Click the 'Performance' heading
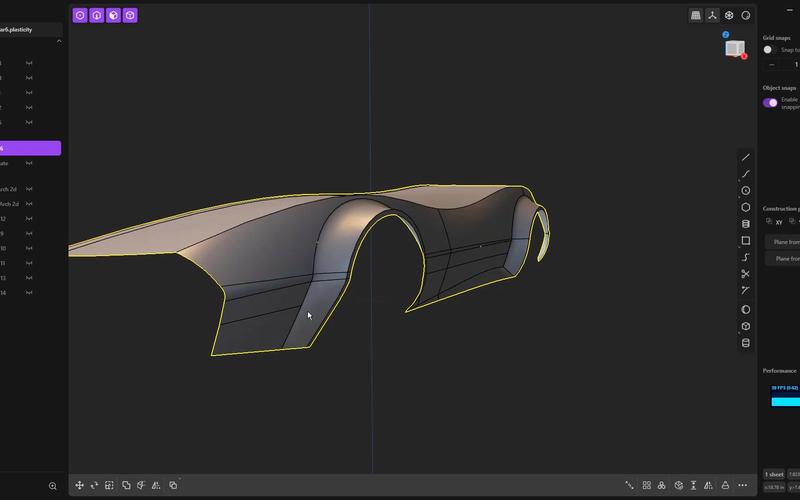 click(779, 370)
